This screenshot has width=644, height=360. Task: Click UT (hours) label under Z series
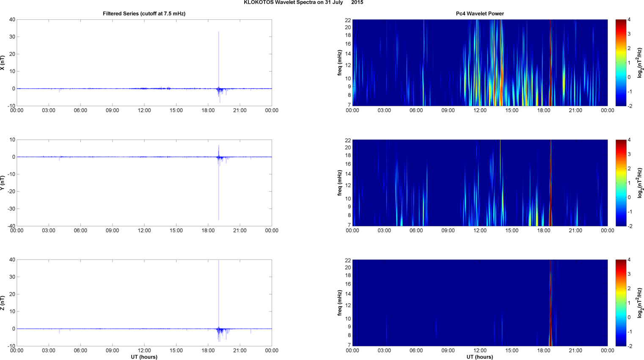[x=144, y=357]
